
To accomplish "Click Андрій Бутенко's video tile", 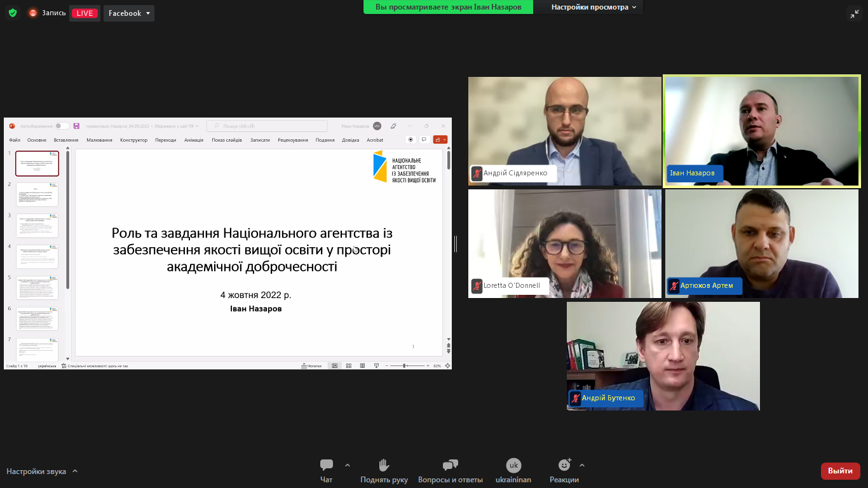I will point(663,355).
